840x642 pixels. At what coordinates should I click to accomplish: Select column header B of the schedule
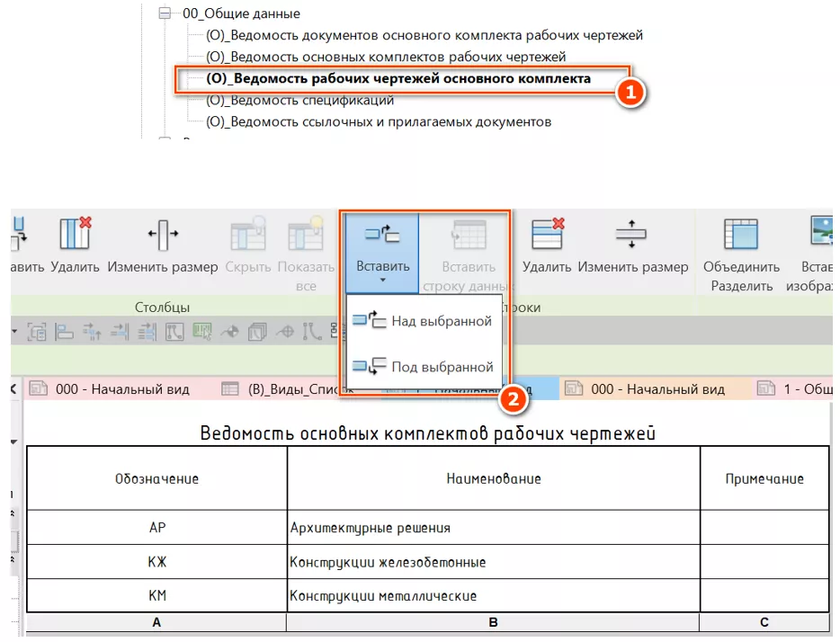[492, 622]
